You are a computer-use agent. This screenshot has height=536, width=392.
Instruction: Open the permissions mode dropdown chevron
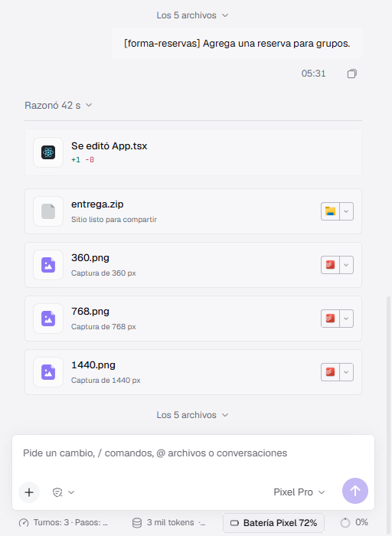tap(71, 492)
